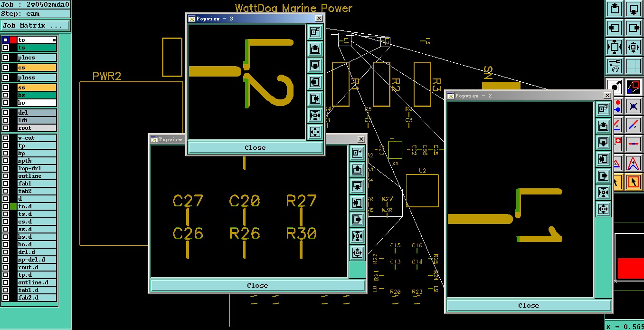This screenshot has height=330, width=644.
Task: Click Popview - 3 top window-select icon
Action: tap(315, 32)
